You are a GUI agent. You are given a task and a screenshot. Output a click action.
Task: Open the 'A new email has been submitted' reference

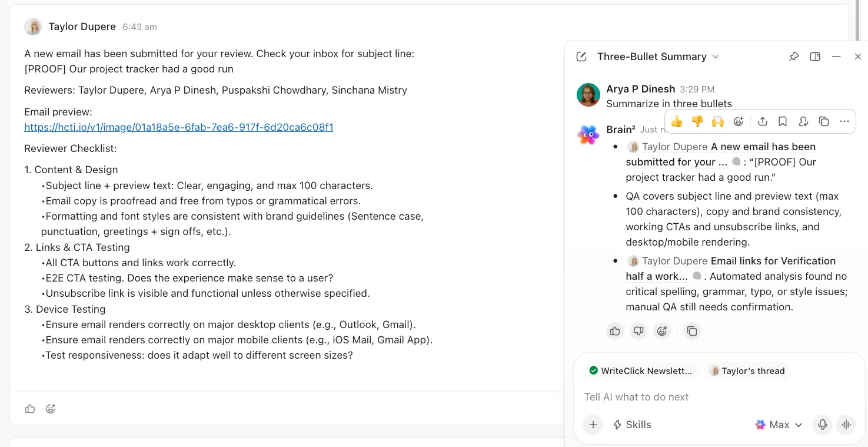[x=721, y=154]
